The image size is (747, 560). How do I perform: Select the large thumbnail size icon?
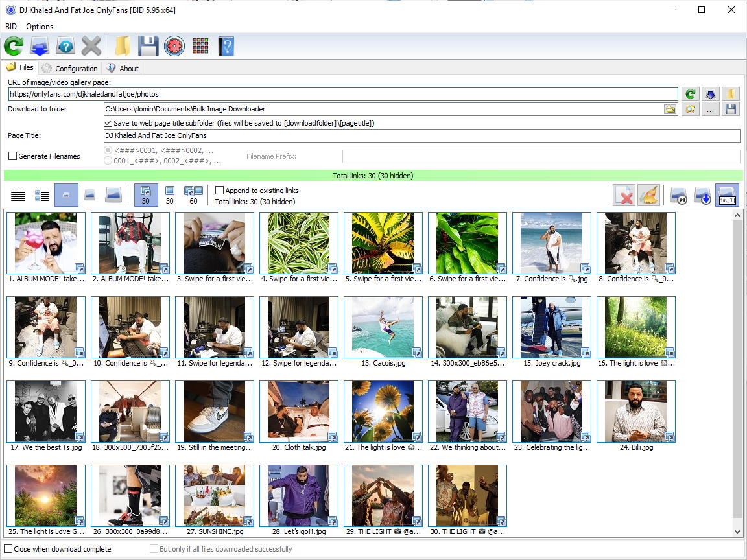pyautogui.click(x=113, y=194)
